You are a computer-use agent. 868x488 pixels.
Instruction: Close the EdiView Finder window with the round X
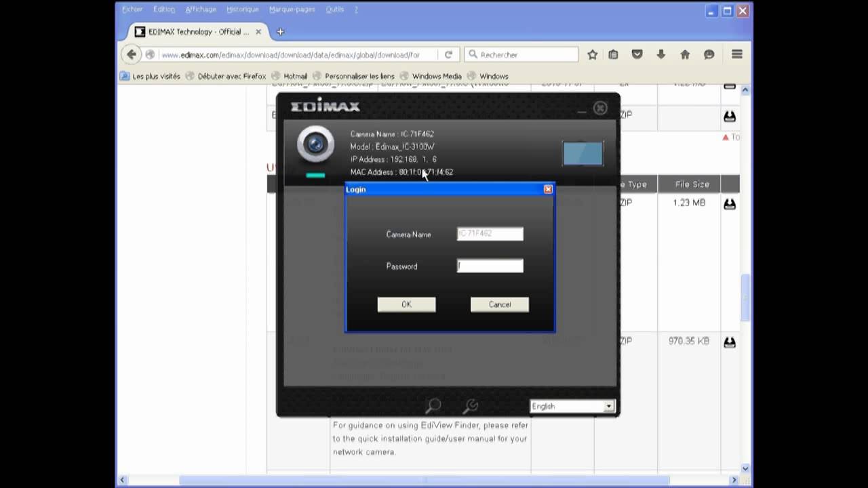600,108
